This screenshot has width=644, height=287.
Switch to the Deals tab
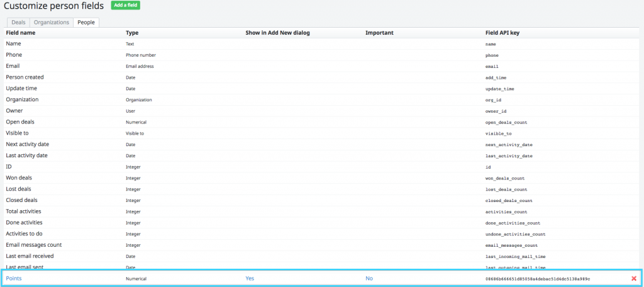point(18,22)
